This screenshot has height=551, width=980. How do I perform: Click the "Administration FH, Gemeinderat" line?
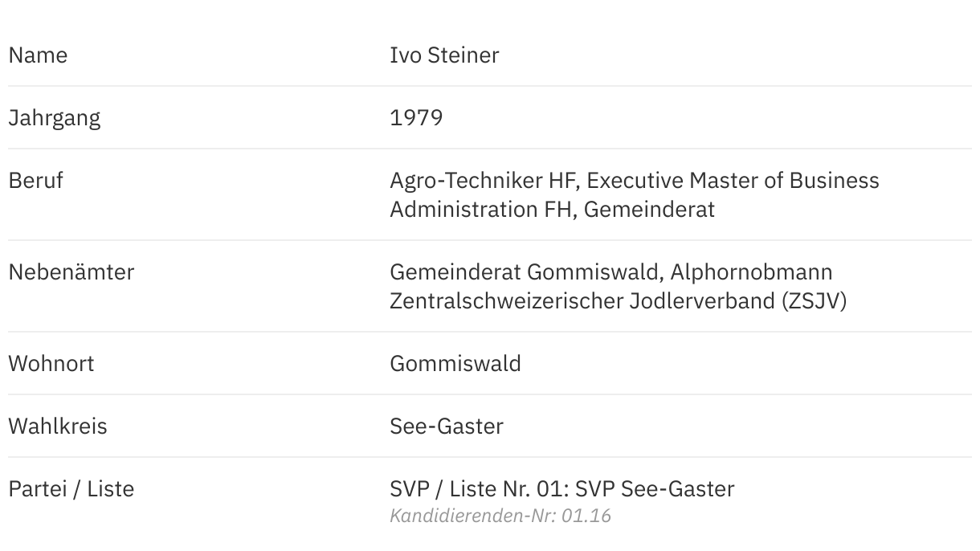point(552,210)
